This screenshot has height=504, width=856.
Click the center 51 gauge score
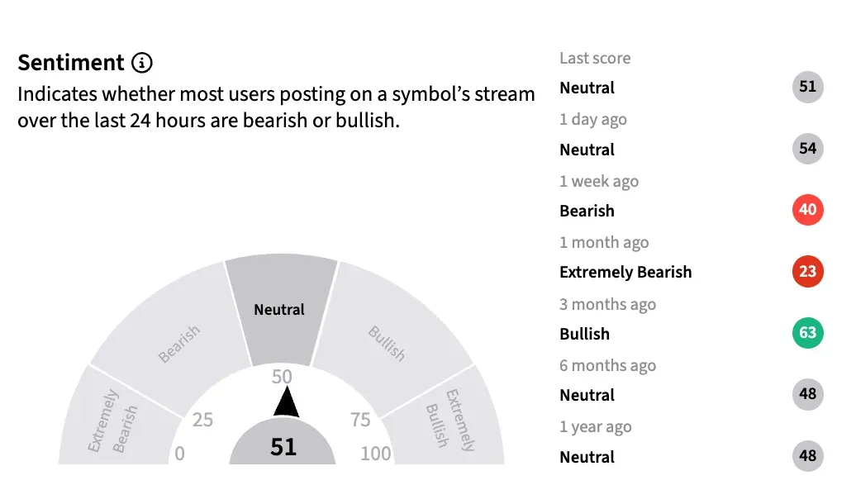coord(283,446)
